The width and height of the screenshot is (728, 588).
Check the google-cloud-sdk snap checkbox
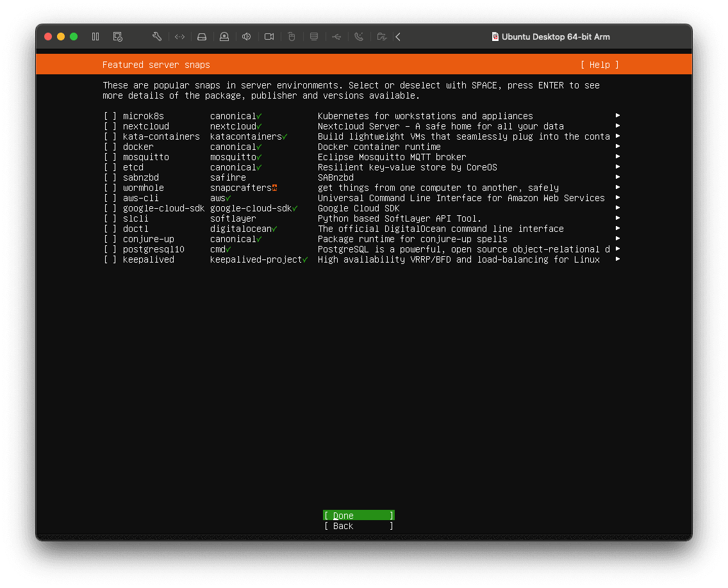pos(110,208)
